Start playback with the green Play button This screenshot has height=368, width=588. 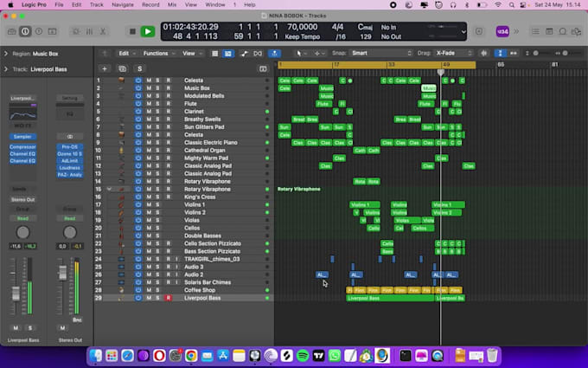pyautogui.click(x=148, y=31)
